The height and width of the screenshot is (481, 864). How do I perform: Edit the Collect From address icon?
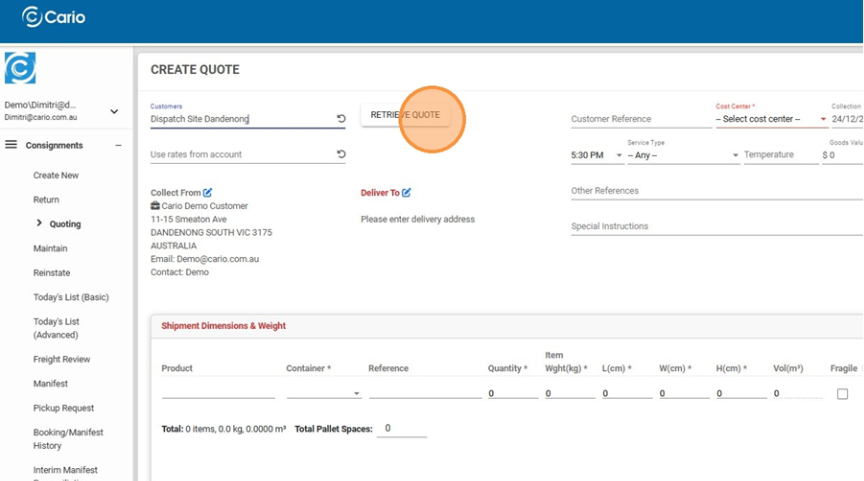208,192
